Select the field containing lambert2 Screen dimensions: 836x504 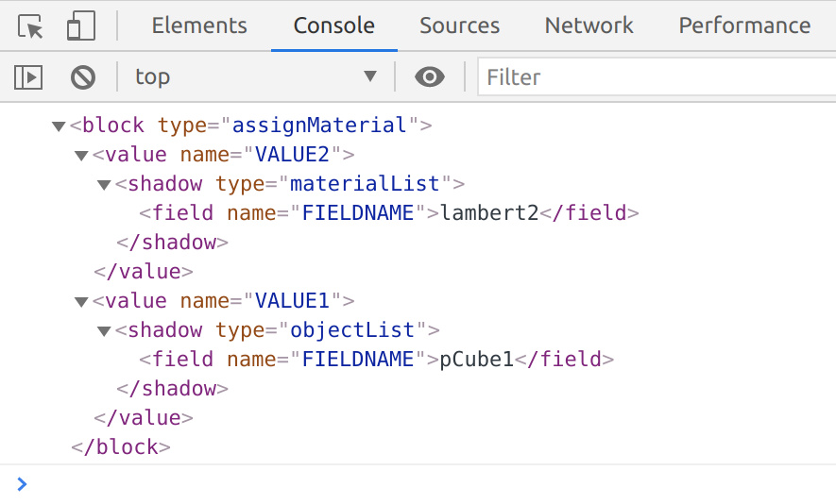click(388, 213)
